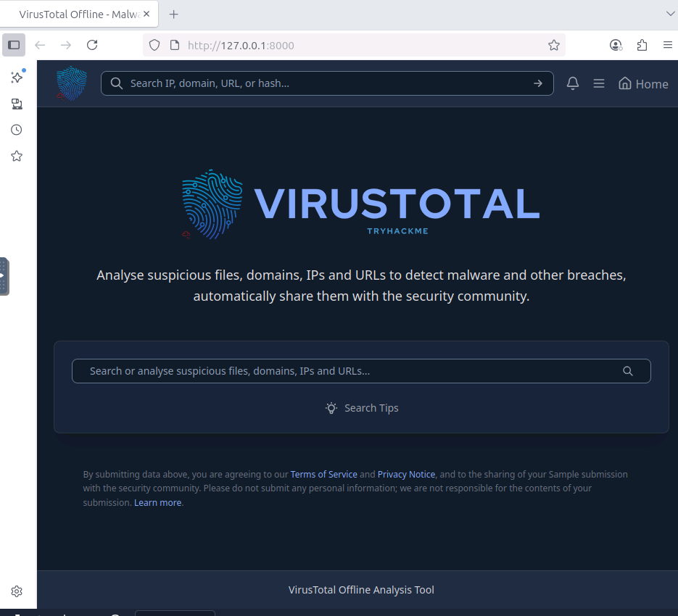Click the notification bell icon
The width and height of the screenshot is (678, 616).
[x=573, y=83]
